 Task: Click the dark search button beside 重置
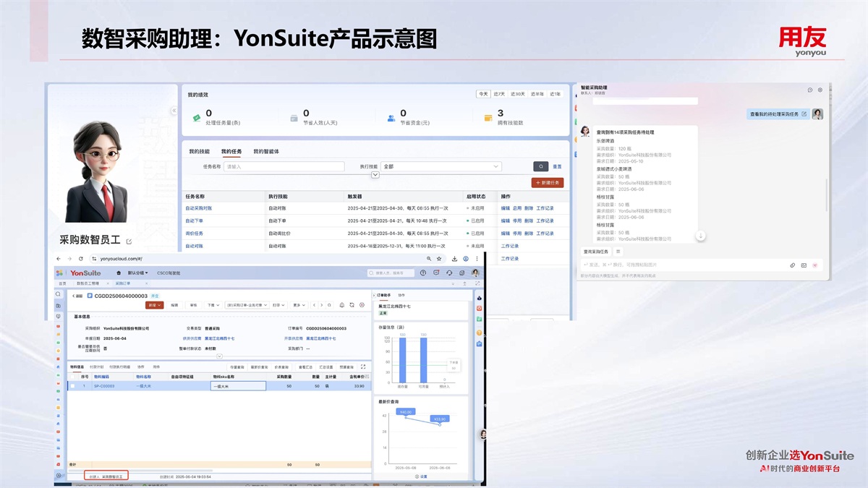coord(540,166)
